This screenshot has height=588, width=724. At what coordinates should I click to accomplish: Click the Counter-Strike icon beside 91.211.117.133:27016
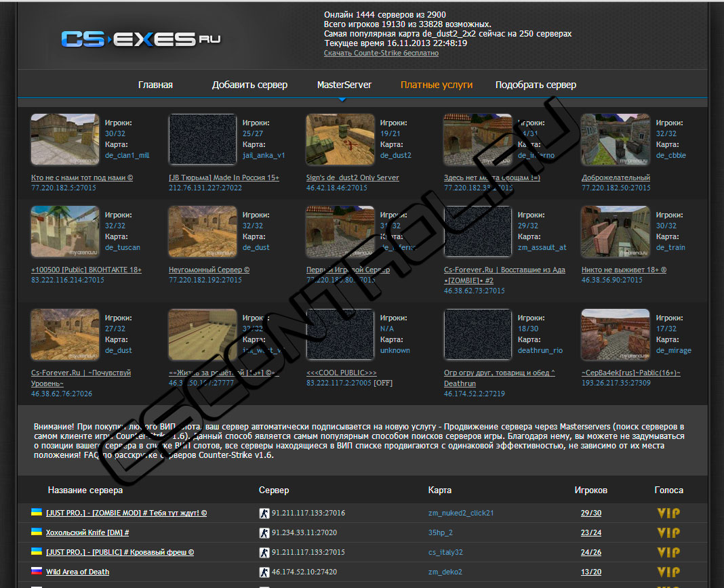coord(264,513)
